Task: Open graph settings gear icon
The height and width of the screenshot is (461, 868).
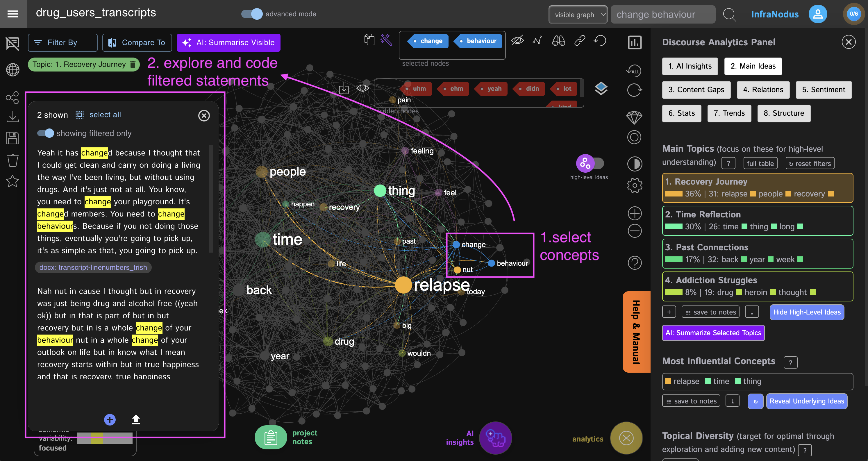Action: coord(635,185)
